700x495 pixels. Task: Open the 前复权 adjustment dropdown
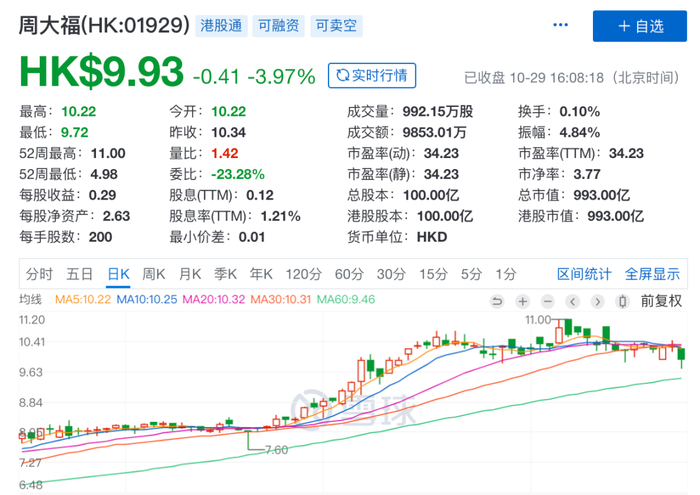661,301
